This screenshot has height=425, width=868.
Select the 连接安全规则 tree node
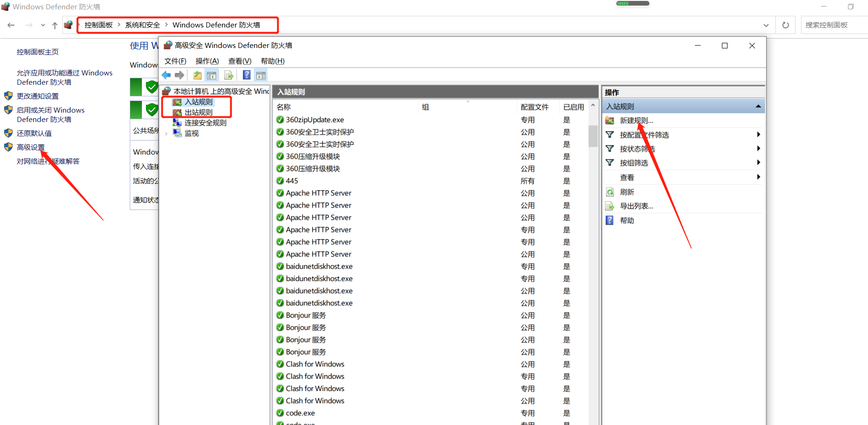(x=206, y=123)
